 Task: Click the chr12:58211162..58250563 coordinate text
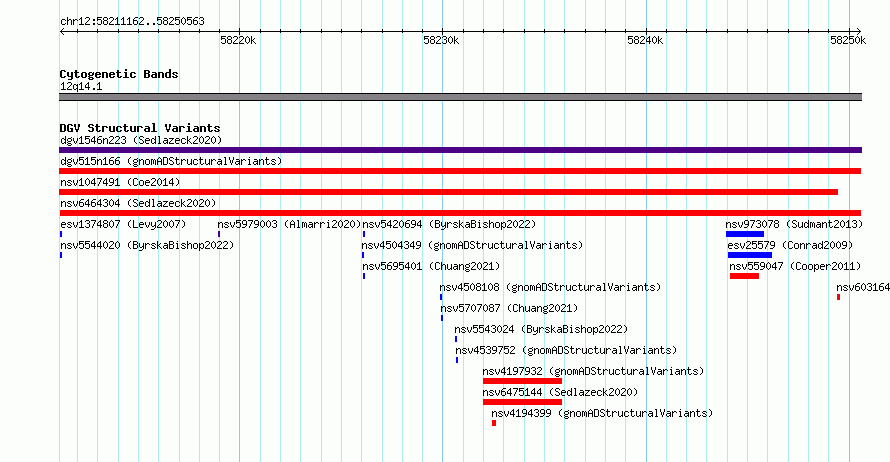[132, 21]
